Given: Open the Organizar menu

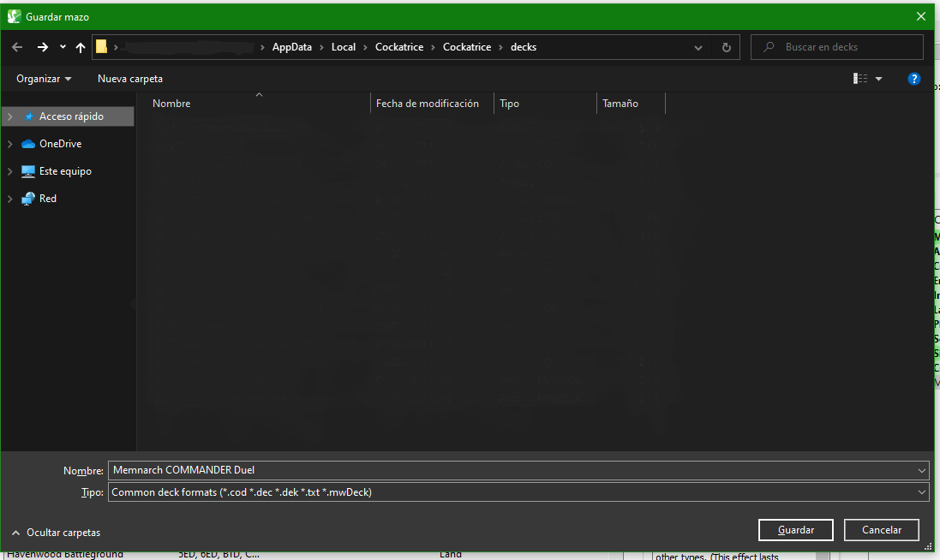Looking at the screenshot, I should tap(43, 79).
